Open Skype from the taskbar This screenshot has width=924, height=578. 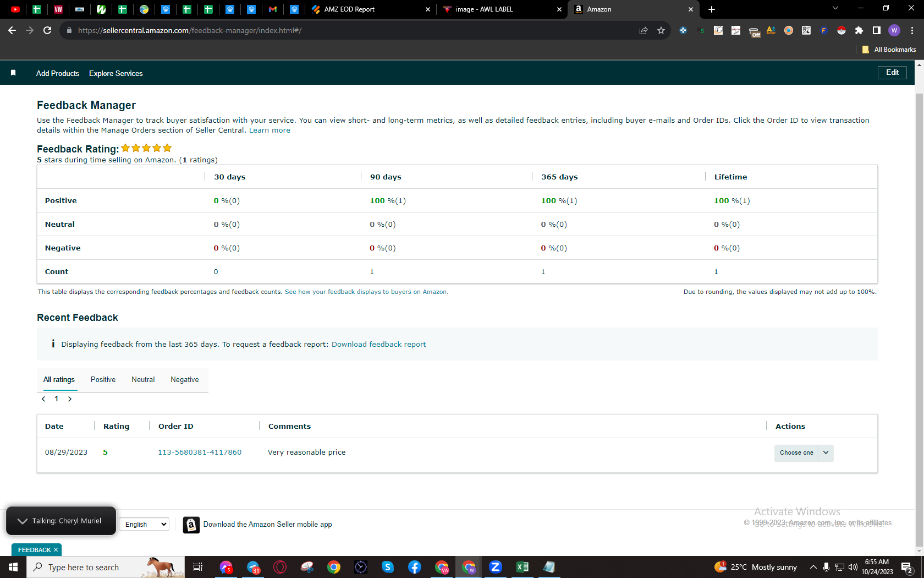(x=388, y=567)
